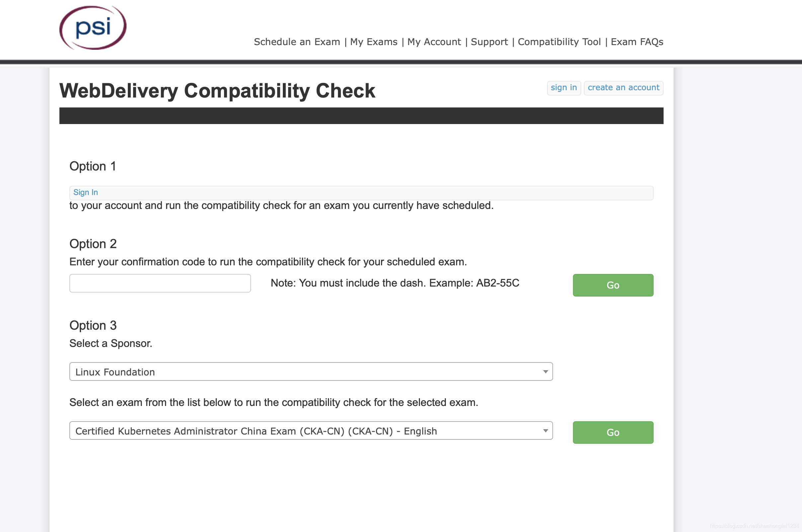This screenshot has height=532, width=802.
Task: Click the top-right sign in button
Action: [x=564, y=88]
